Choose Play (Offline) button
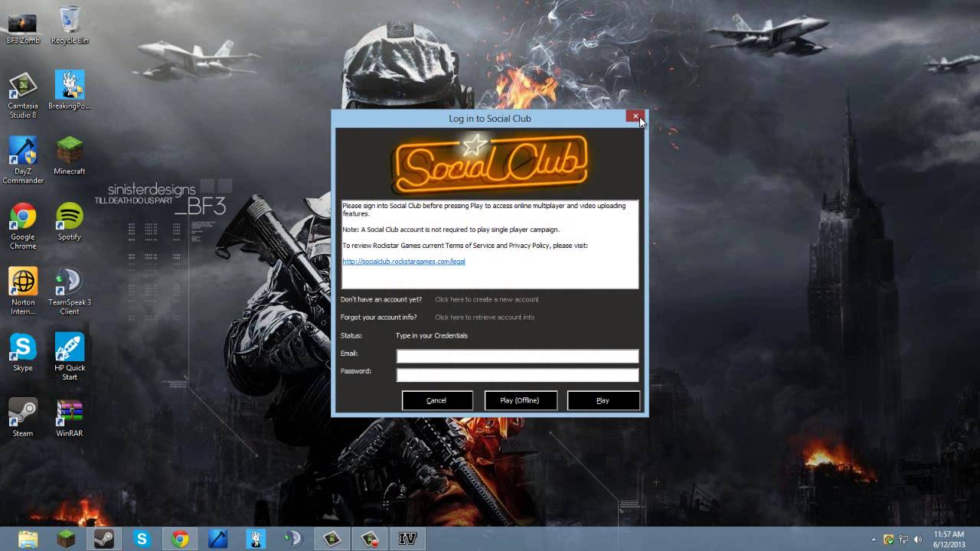Screen dimensions: 980x551 point(521,400)
